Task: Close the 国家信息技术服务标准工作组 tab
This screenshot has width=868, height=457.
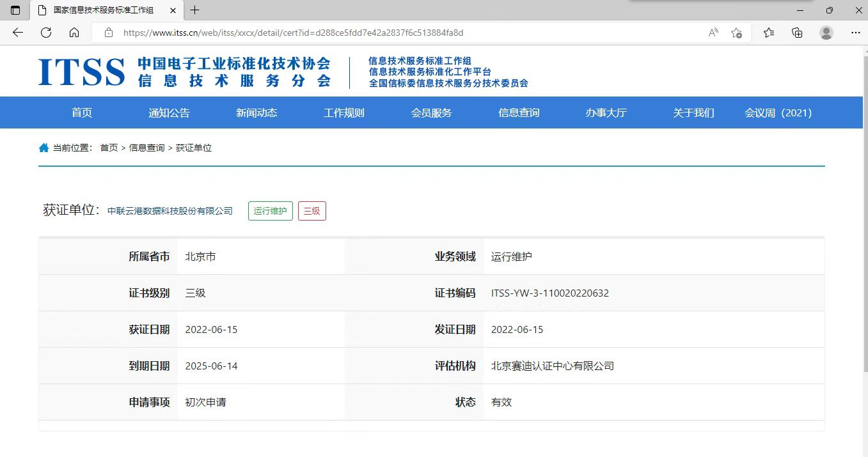Action: pyautogui.click(x=173, y=10)
